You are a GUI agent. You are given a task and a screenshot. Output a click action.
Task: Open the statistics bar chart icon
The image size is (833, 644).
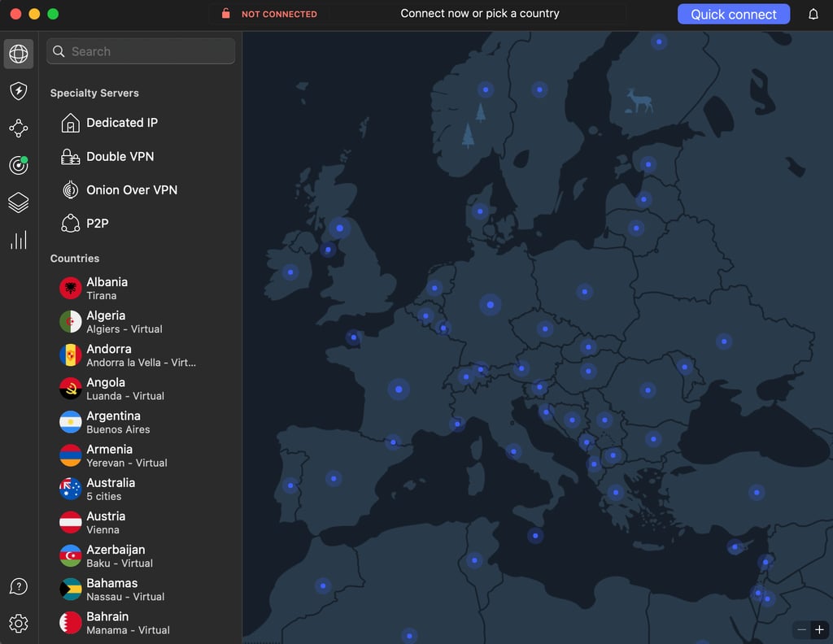tap(19, 240)
